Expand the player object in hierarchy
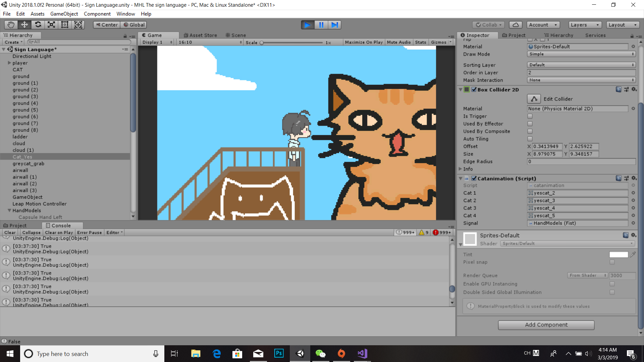Screen dimensions: 644x362 (9, 63)
